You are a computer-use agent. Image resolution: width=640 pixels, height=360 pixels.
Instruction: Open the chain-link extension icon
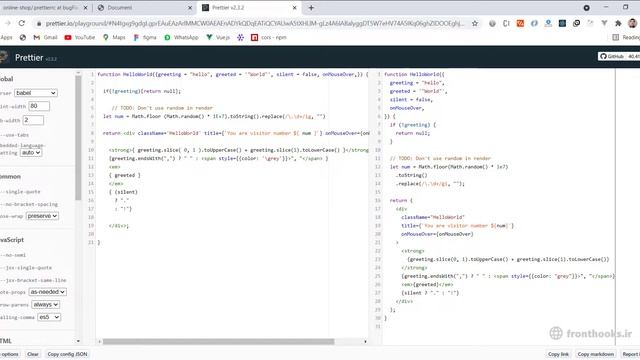[576, 23]
